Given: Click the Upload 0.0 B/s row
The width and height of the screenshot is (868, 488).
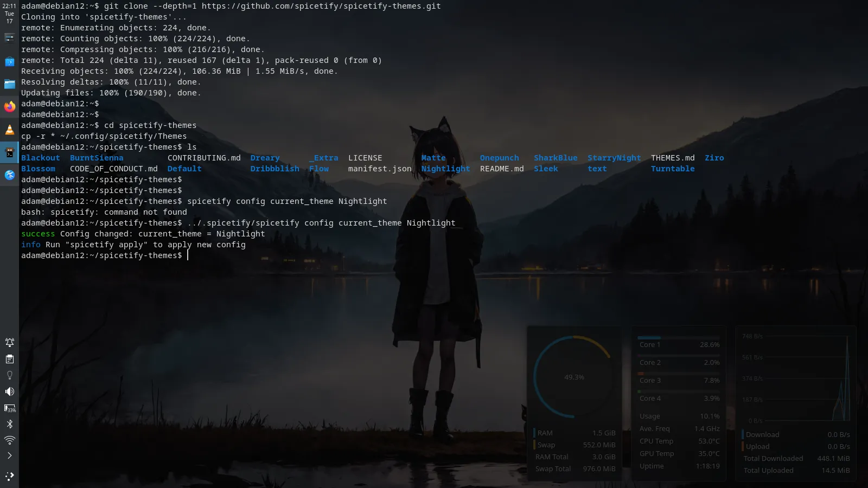Looking at the screenshot, I should (x=796, y=446).
